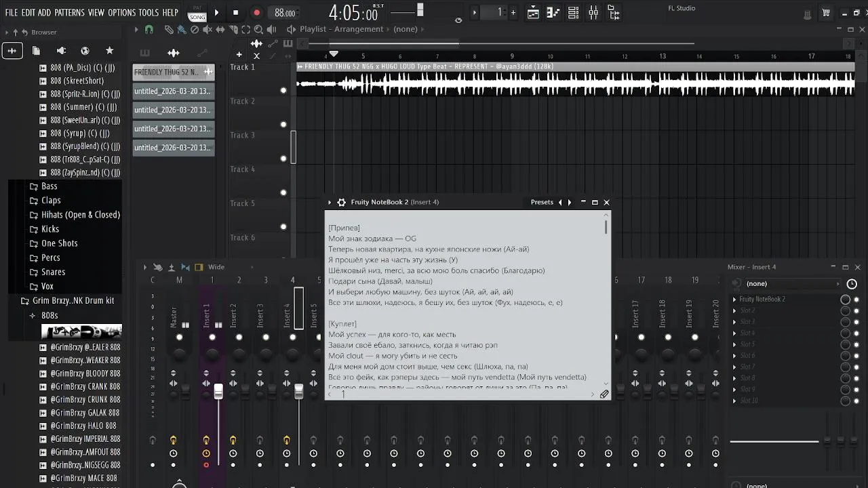This screenshot has width=868, height=488.
Task: Open the browser globe library tab
Action: (85, 51)
